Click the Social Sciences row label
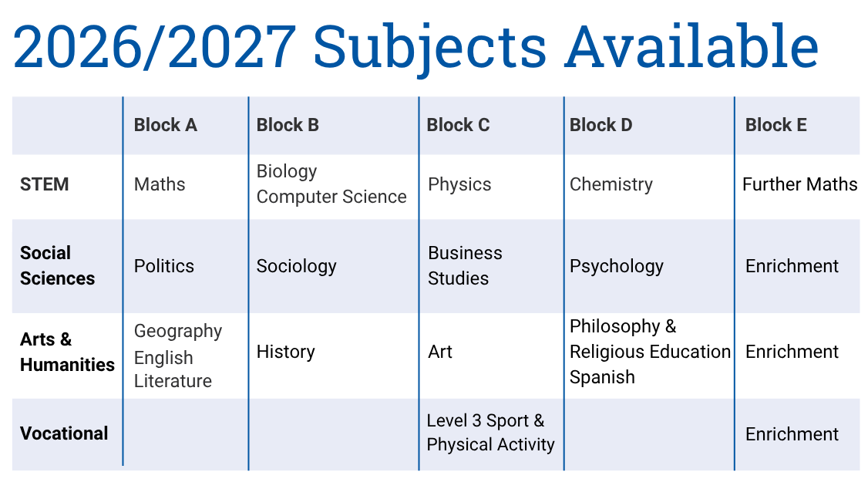Screen dimensions: 868x499 (x=58, y=266)
